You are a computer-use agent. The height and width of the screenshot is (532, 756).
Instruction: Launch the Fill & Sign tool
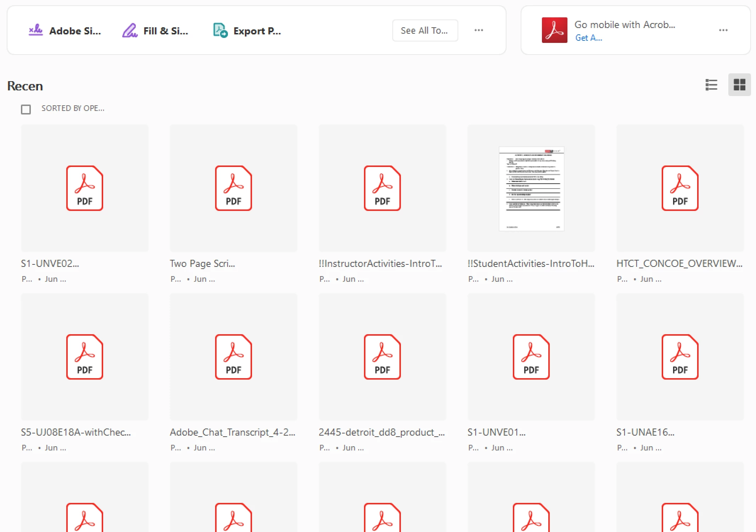pyautogui.click(x=155, y=31)
